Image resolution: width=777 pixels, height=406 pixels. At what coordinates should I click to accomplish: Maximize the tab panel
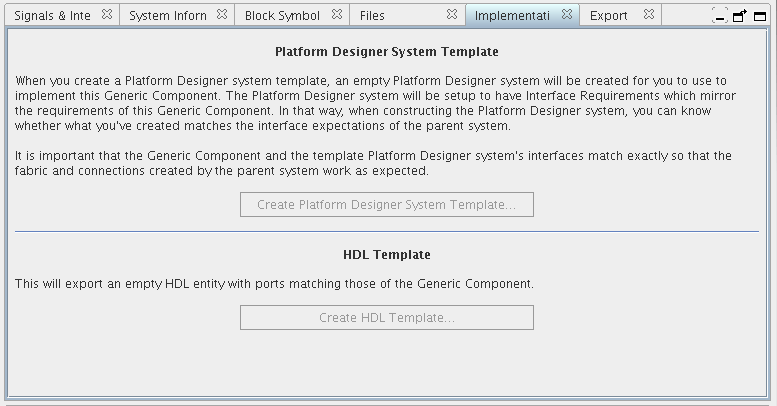[760, 16]
